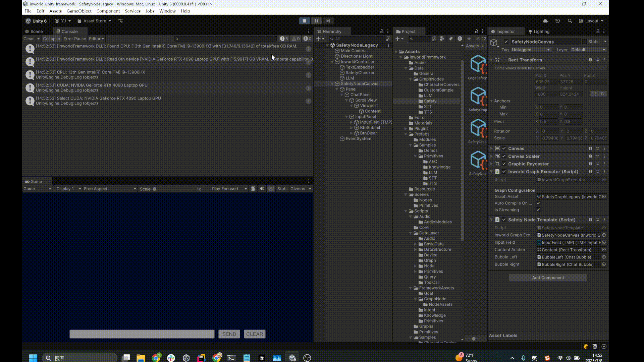Collapse the InputPanel hierarchy node
The image size is (644, 362).
click(346, 117)
